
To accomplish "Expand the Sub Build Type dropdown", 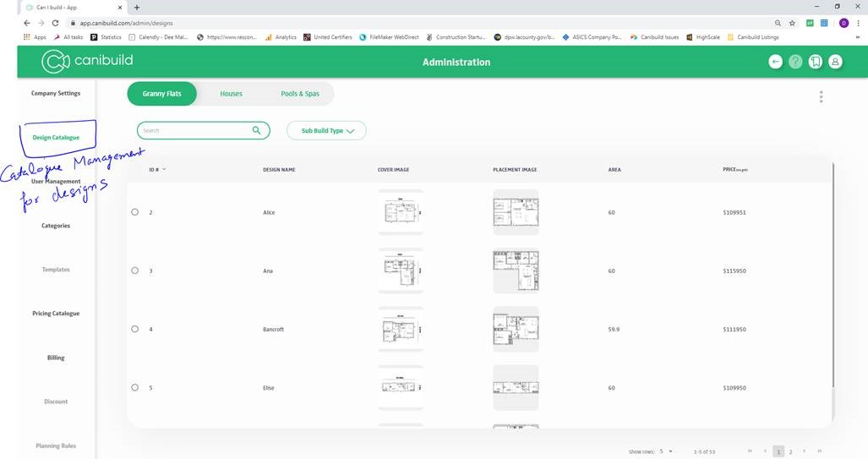I will coord(326,131).
